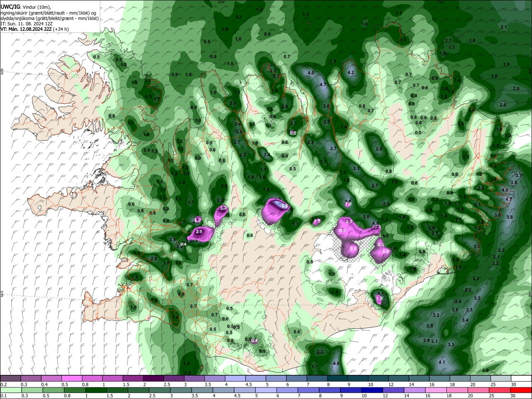Pick the bright pink top-row swatch for 0.5–0.8
The width and height of the screenshot is (532, 399).
point(71,379)
